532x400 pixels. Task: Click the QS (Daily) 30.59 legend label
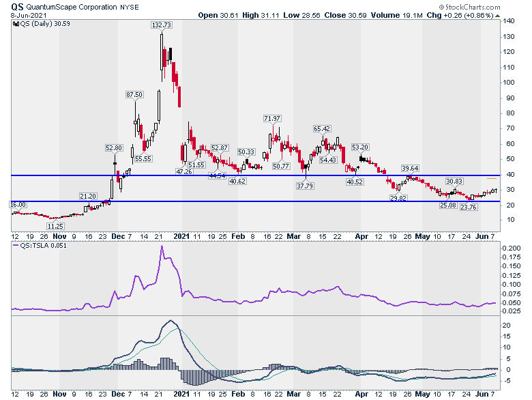[x=45, y=24]
